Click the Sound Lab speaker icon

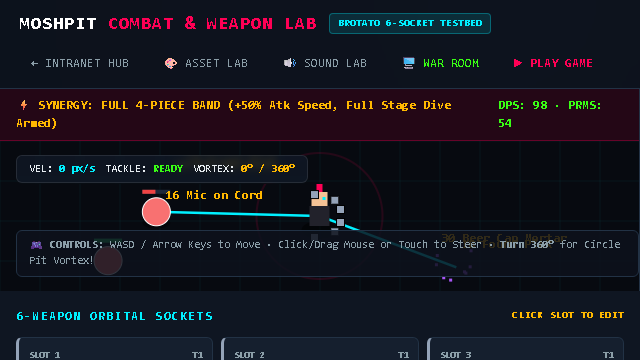290,63
